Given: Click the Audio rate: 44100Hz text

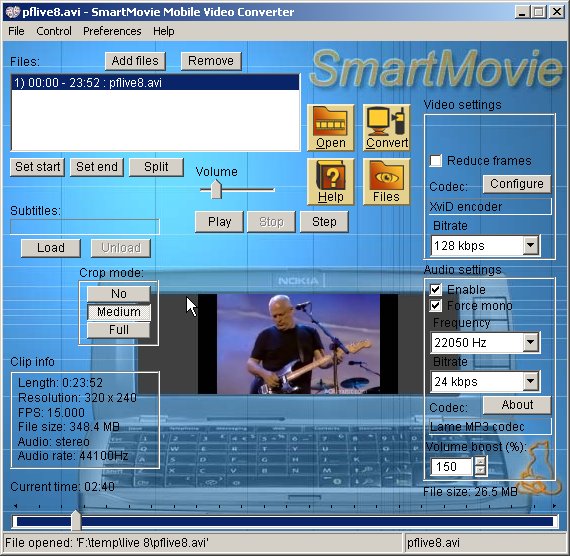Looking at the screenshot, I should (x=73, y=456).
